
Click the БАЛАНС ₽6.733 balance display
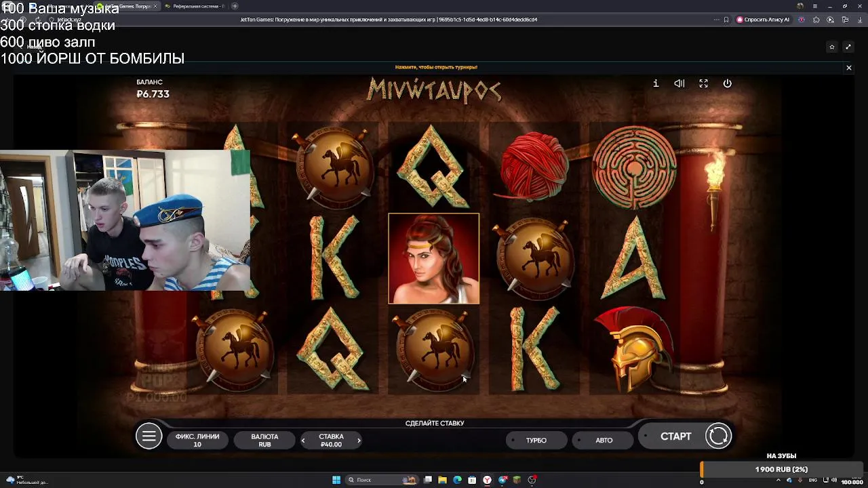(x=153, y=89)
